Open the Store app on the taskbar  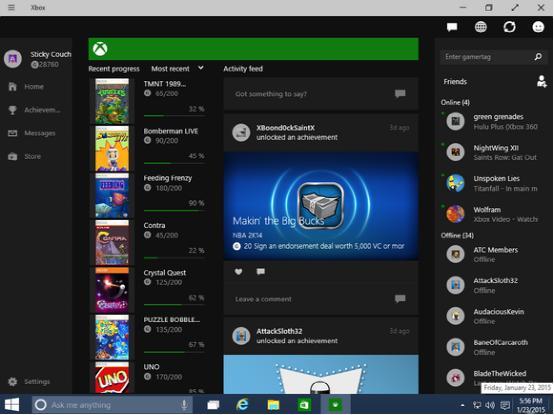[x=304, y=405]
